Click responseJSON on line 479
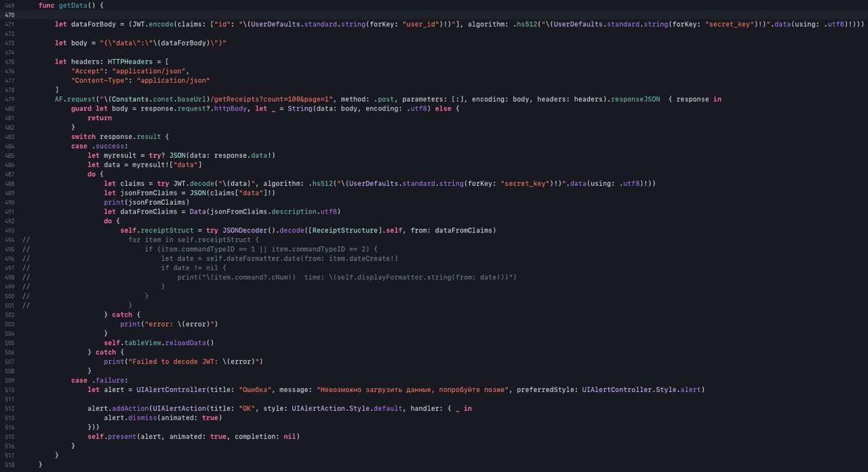The image size is (868, 472). tap(635, 99)
